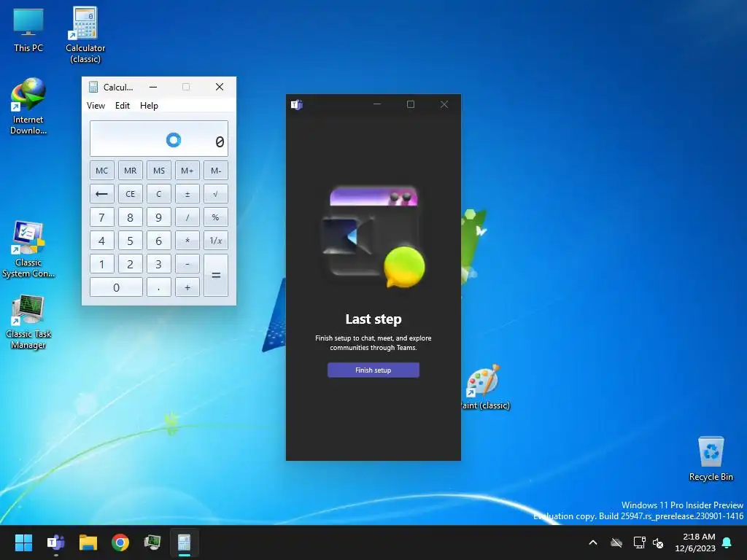Open Classic Task Manager desktop shortcut
This screenshot has height=560, width=747.
[x=28, y=322]
